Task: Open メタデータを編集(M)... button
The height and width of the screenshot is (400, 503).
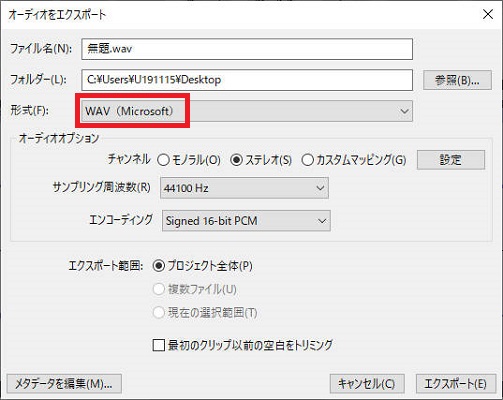Action: [64, 384]
